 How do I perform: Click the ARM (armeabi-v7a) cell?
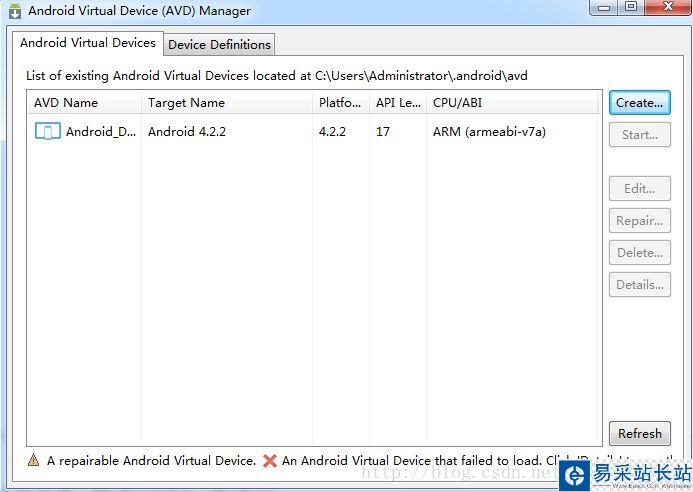tap(489, 132)
